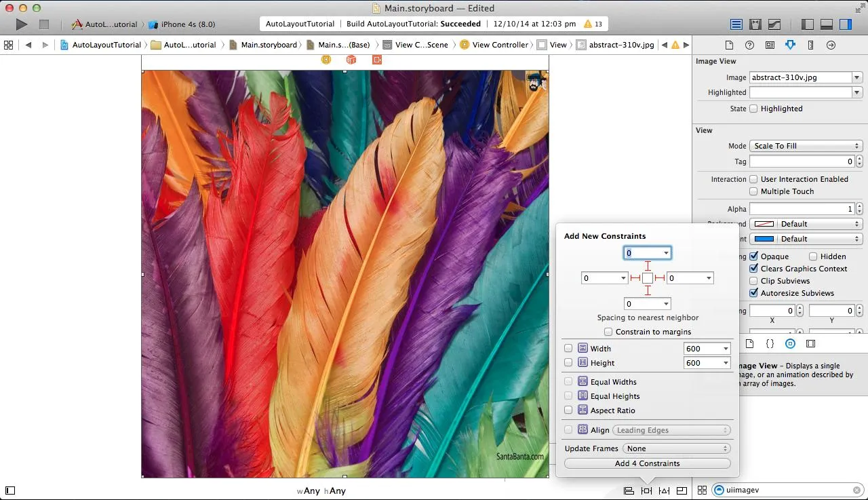This screenshot has width=868, height=500.
Task: Click the View Controller scene dock icon
Action: tap(326, 60)
